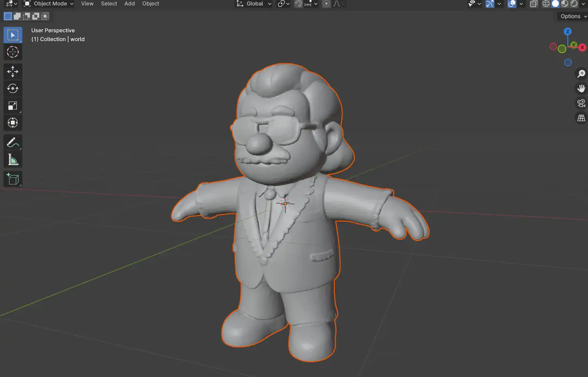Switch to material preview shading

[565, 4]
